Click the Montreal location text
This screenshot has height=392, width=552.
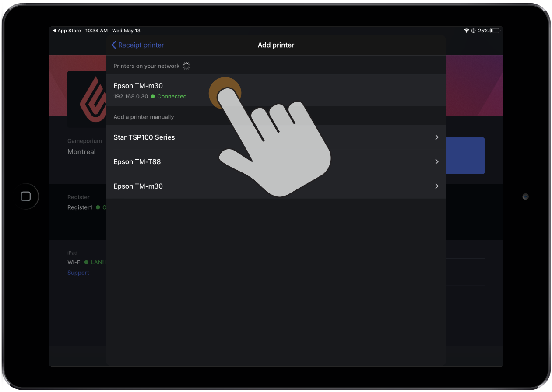click(81, 152)
